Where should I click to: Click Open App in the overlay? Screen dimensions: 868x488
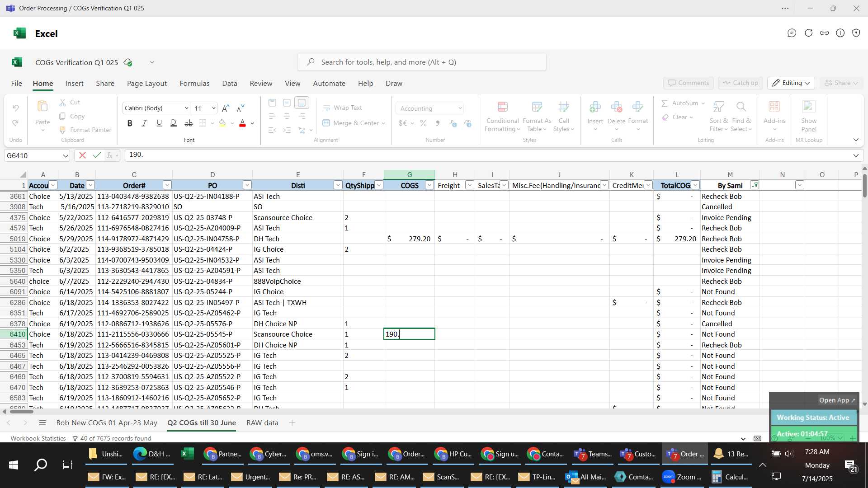coord(837,400)
